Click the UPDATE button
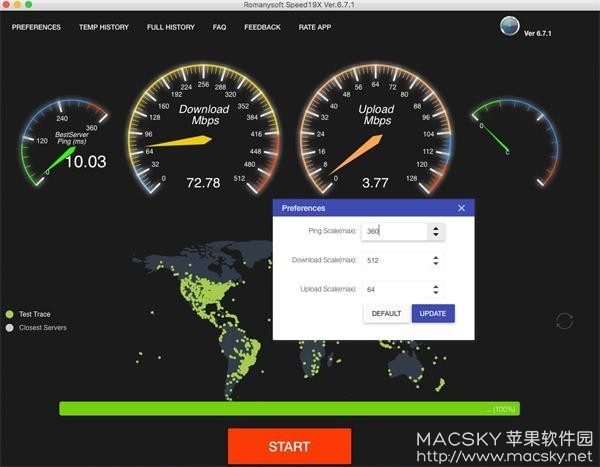Screen dimensions: 600x467 (433, 314)
